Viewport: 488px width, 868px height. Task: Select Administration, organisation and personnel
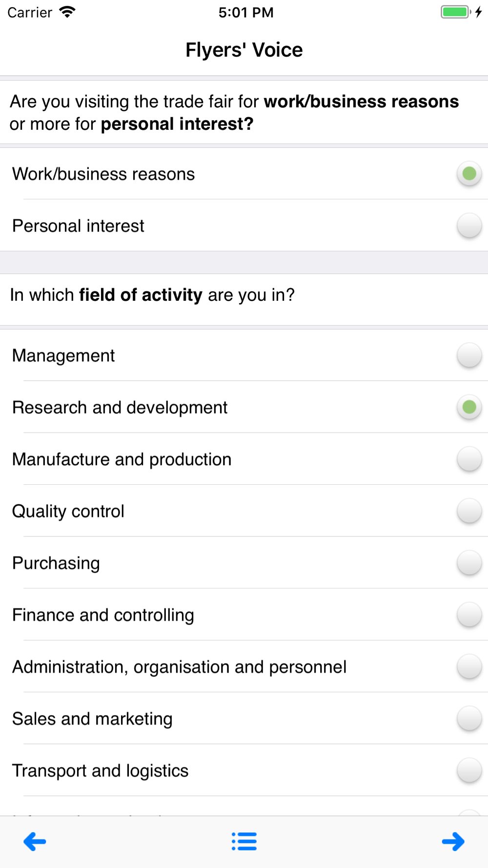(x=469, y=667)
